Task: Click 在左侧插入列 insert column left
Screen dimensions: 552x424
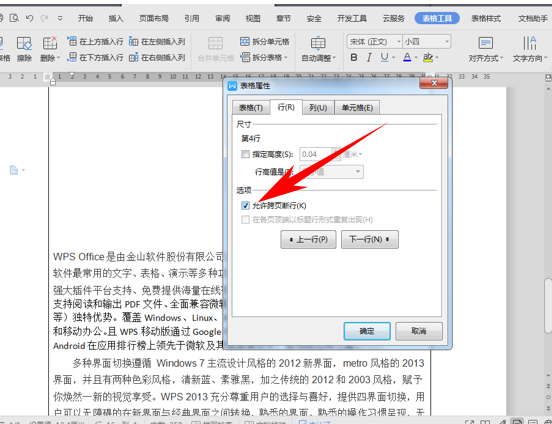Action: click(x=157, y=42)
